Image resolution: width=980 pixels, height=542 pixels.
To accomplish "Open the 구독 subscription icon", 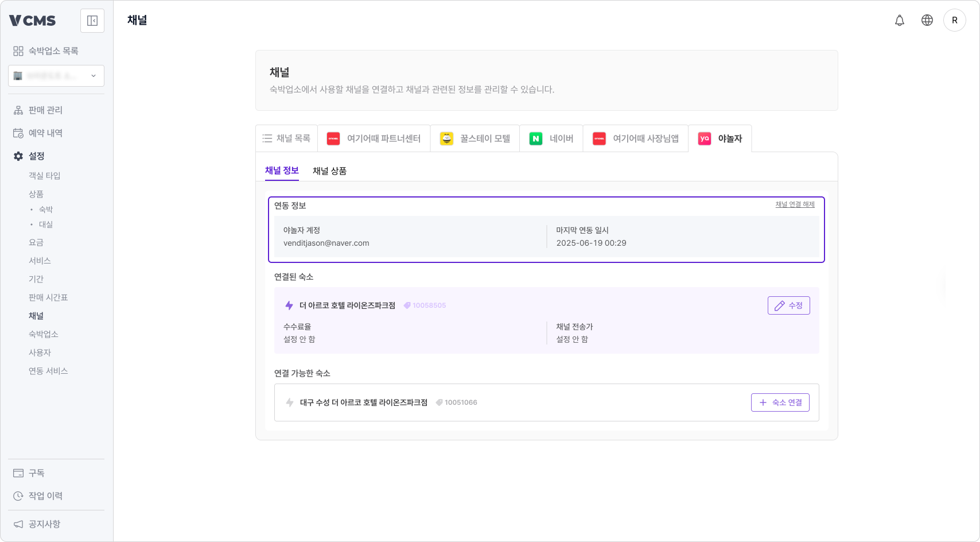I will pyautogui.click(x=18, y=473).
